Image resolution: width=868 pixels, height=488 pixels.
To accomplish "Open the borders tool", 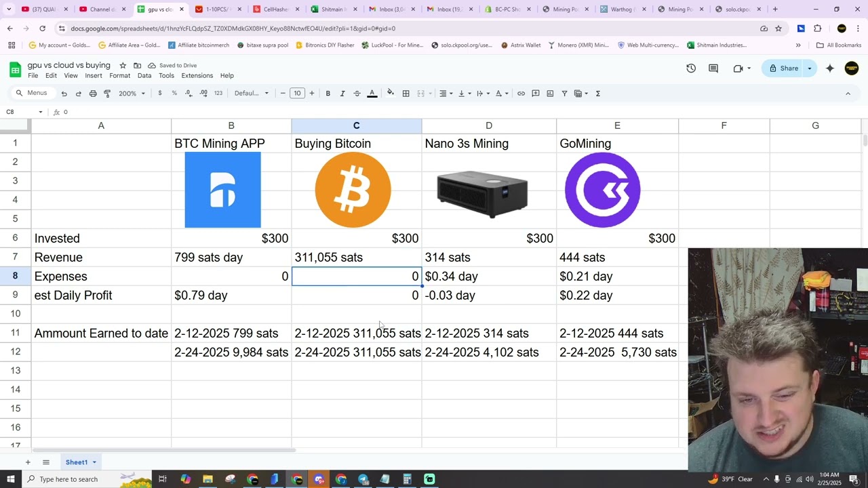I will pyautogui.click(x=406, y=94).
